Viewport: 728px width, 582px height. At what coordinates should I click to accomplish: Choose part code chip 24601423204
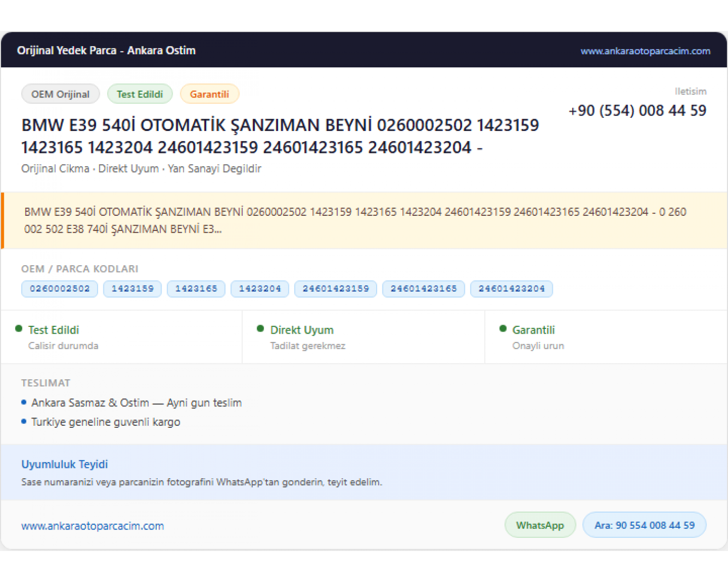512,289
